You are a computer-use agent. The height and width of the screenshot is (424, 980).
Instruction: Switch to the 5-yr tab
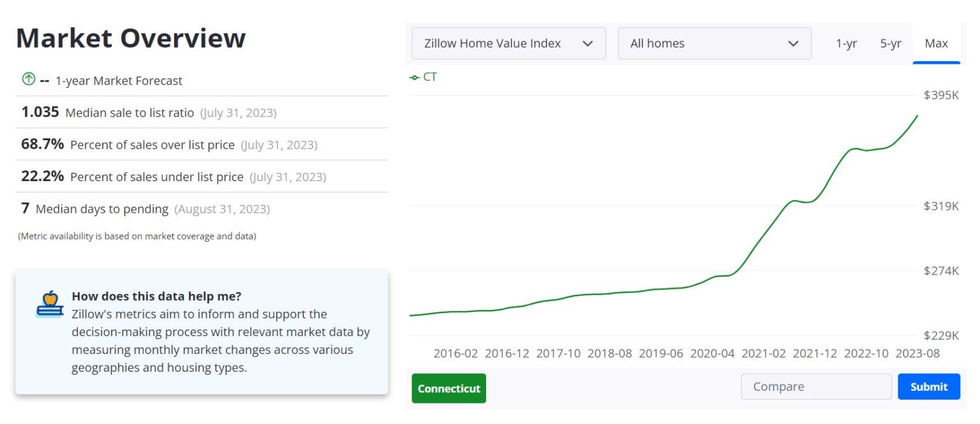890,43
